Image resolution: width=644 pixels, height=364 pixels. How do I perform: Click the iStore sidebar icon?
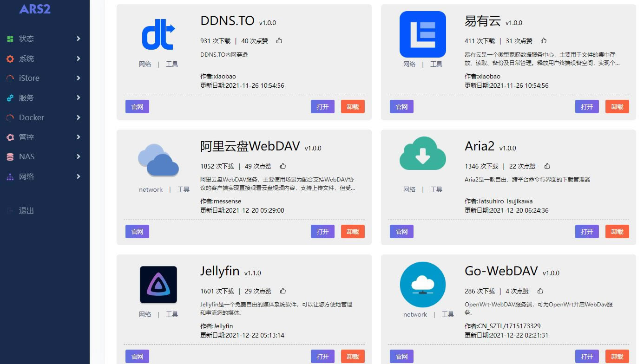point(10,78)
